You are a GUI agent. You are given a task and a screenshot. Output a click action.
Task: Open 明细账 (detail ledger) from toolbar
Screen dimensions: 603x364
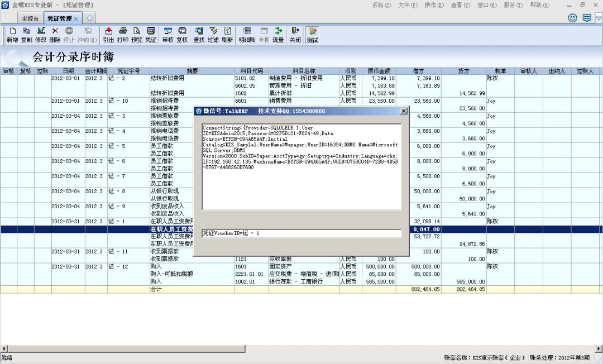tap(247, 35)
